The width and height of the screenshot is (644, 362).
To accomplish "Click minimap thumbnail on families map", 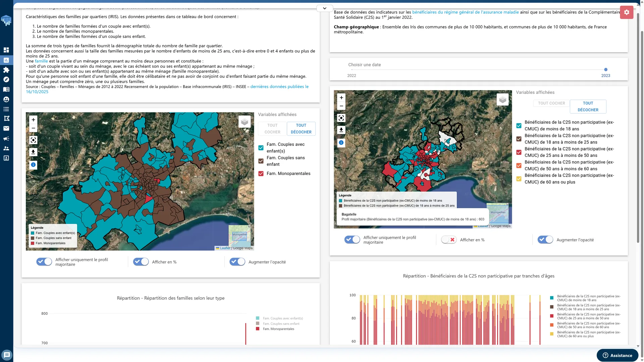I will click(239, 236).
